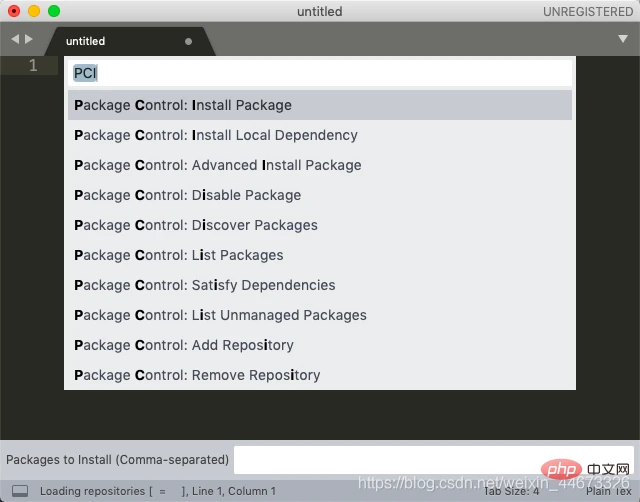Focus the Packages to Install input field
The image size is (640, 502).
[x=433, y=460]
